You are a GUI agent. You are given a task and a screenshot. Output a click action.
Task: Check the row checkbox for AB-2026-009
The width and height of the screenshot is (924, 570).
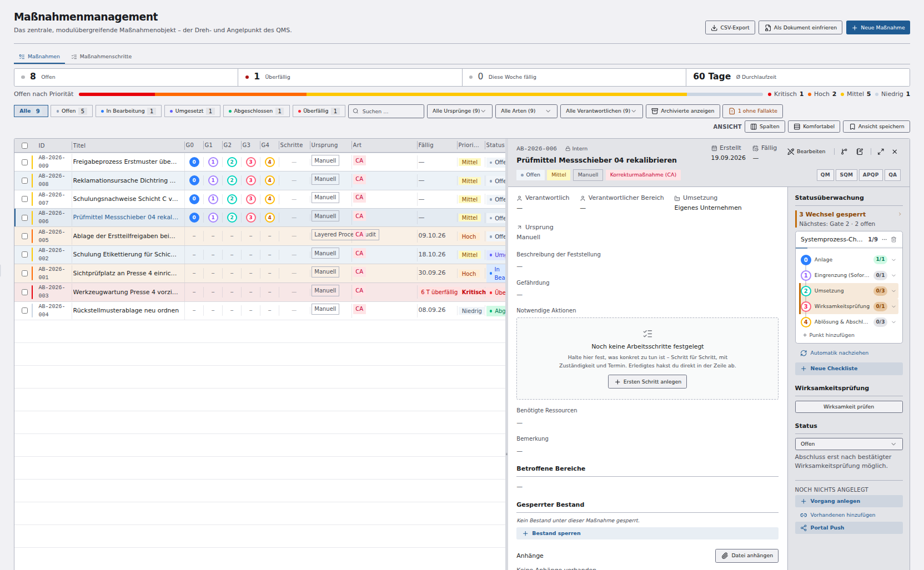[24, 162]
